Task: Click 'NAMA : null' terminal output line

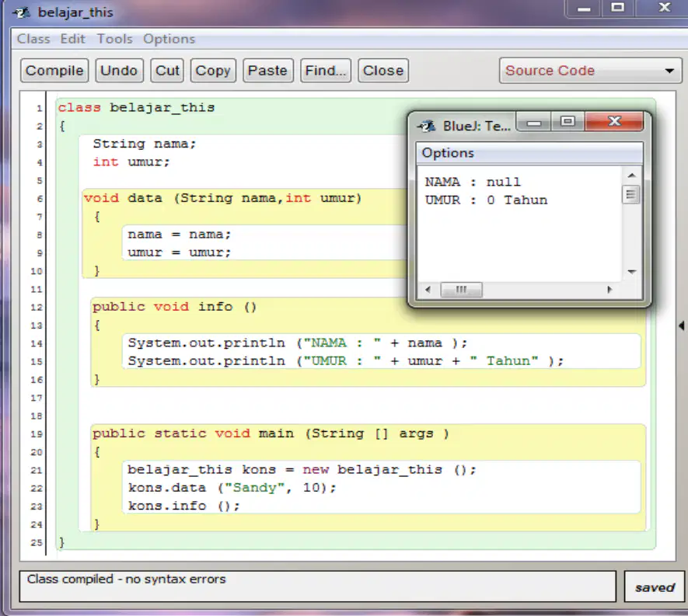Action: click(473, 182)
